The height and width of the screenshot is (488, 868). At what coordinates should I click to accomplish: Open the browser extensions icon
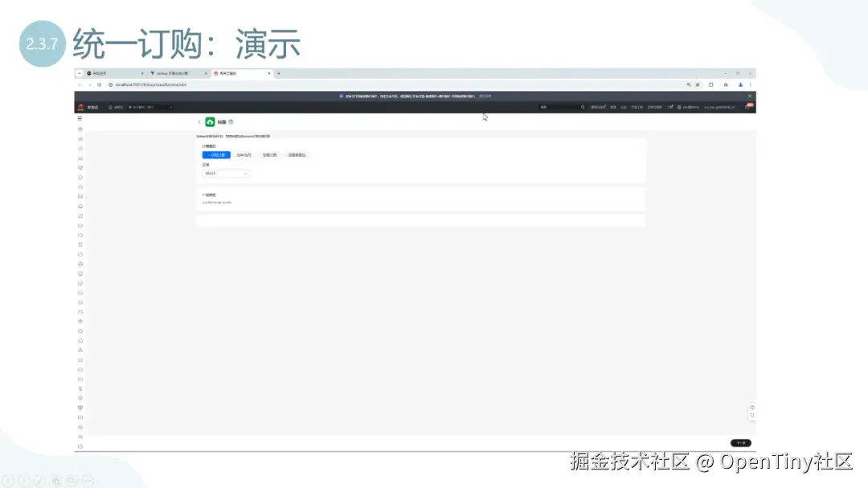710,84
